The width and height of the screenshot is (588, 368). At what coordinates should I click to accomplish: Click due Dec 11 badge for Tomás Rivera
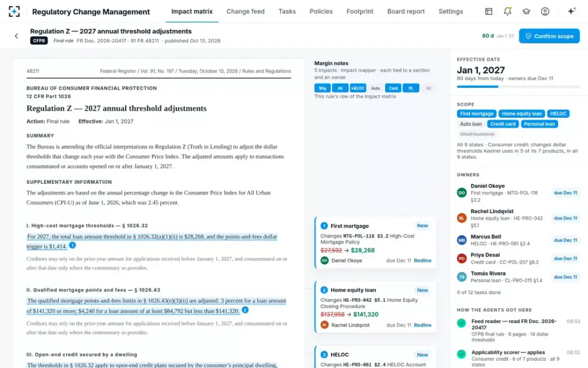[565, 277]
